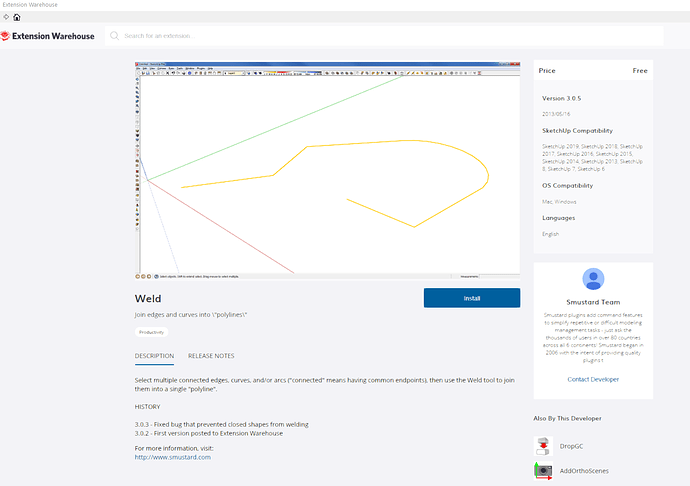Open the Smustard Team developer name
690x486 pixels.
(x=593, y=302)
